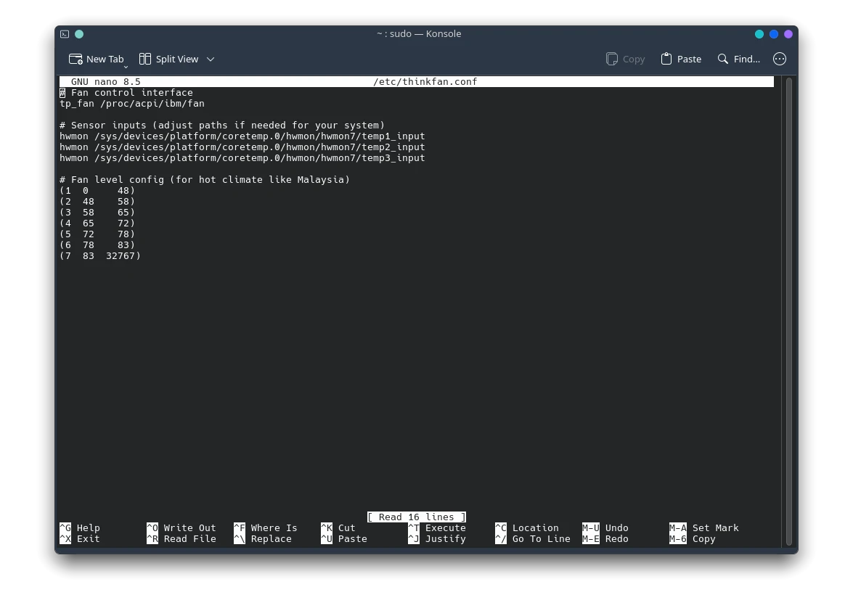Screen dimensions: 853x616
Task: Click the '(6 78 83)' fan level row
Action: tap(97, 245)
